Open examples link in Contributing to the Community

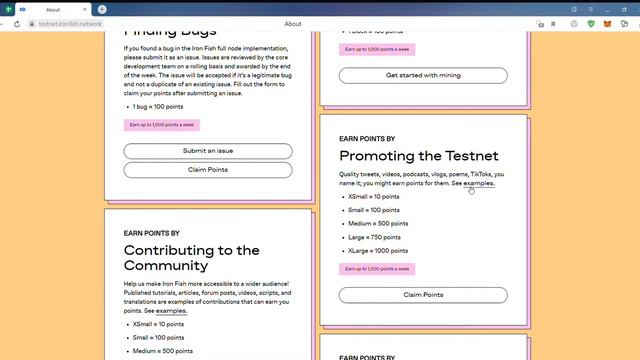pos(171,311)
